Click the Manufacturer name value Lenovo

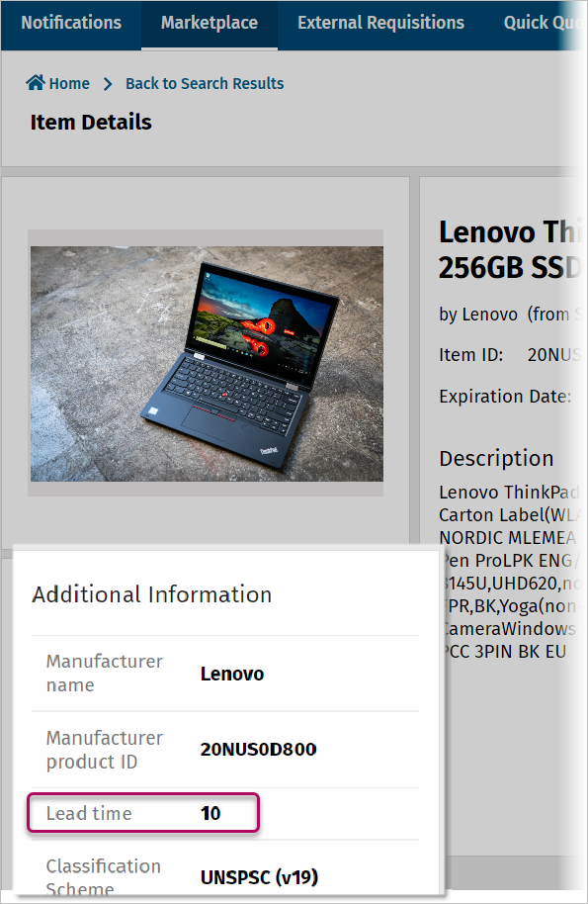pyautogui.click(x=232, y=674)
